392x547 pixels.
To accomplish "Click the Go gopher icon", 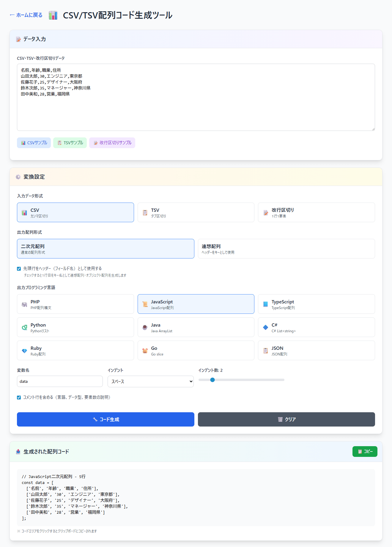I will [x=145, y=351].
